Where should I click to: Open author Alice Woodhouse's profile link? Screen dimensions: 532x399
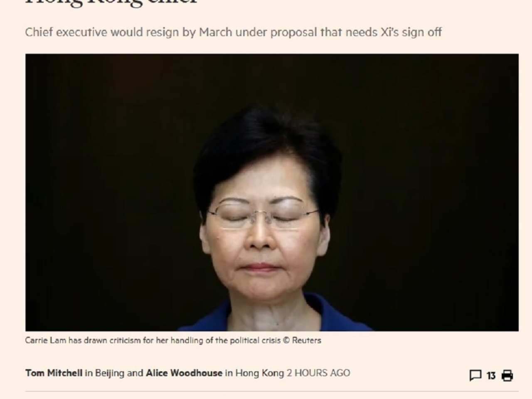click(184, 373)
